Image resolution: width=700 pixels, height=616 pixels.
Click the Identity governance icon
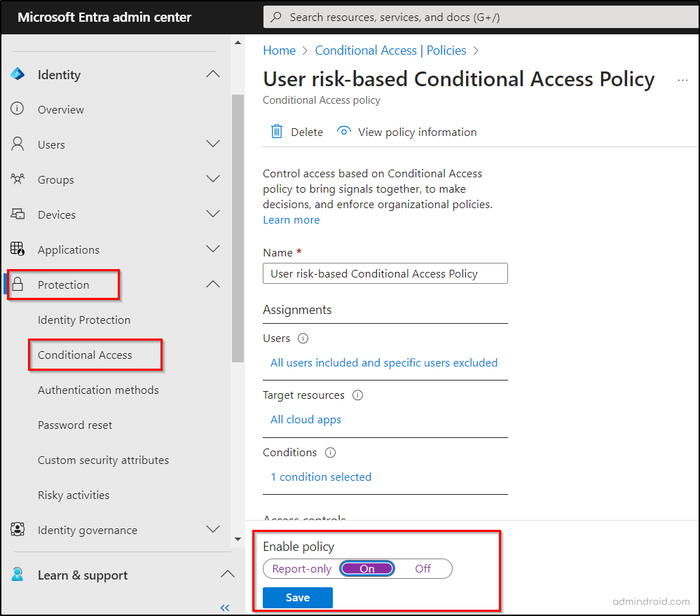point(18,530)
